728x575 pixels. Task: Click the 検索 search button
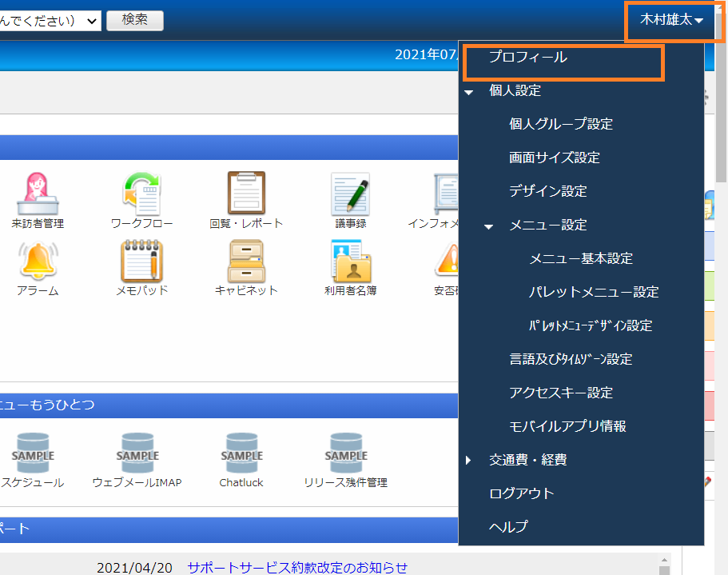134,20
